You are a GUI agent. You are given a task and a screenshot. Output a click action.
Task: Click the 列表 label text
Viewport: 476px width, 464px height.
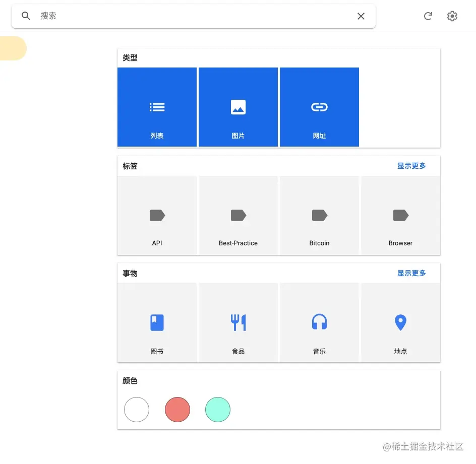tap(157, 136)
